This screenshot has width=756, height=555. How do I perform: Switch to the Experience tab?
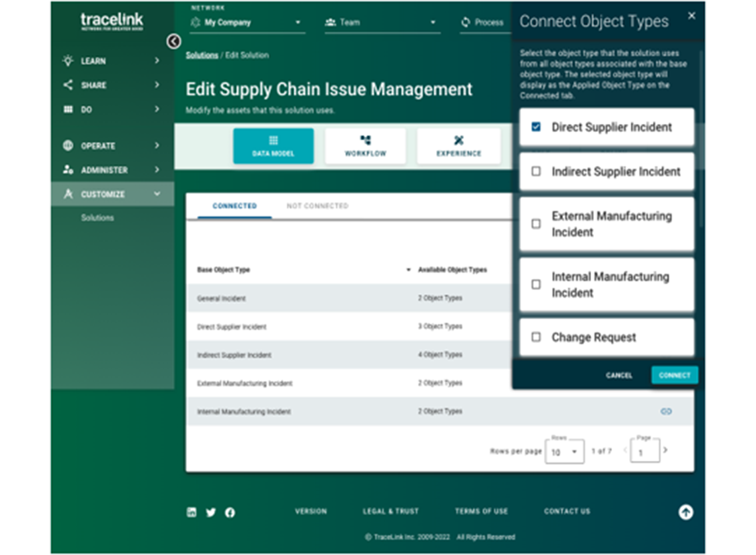click(458, 146)
